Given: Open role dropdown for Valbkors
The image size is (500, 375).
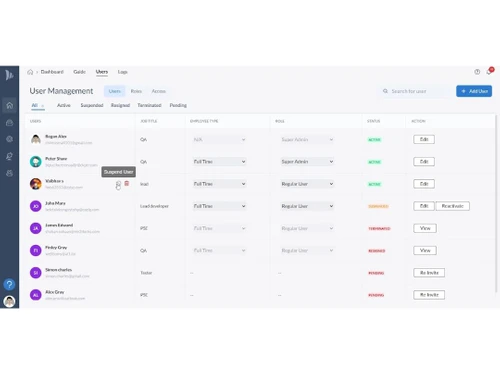Looking at the screenshot, I should (307, 184).
